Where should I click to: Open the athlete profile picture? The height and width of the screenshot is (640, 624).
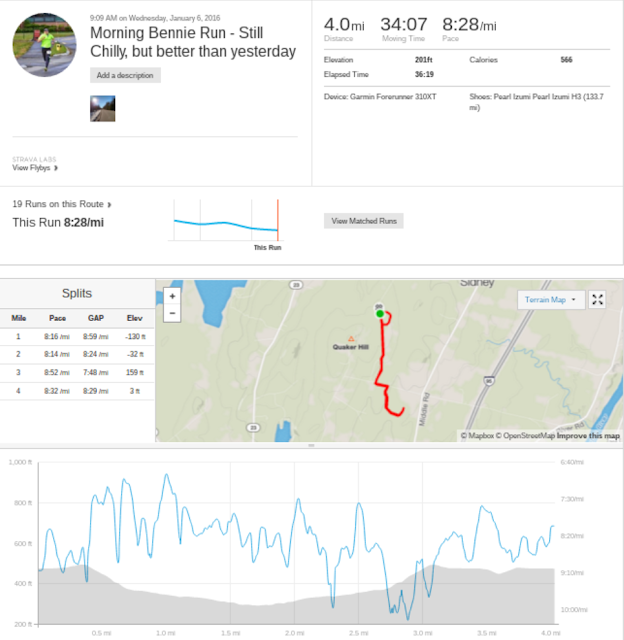[44, 45]
